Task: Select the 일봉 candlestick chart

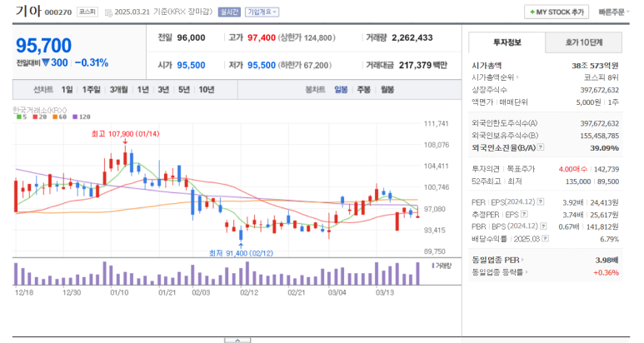Action: pyautogui.click(x=341, y=89)
